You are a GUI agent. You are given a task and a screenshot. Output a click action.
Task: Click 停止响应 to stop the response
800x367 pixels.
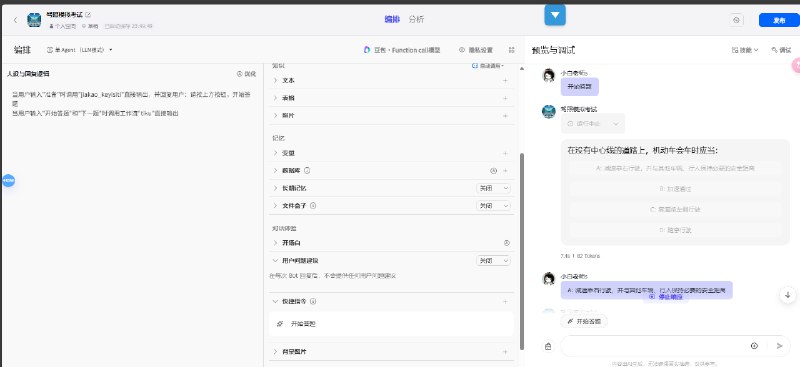(666, 297)
